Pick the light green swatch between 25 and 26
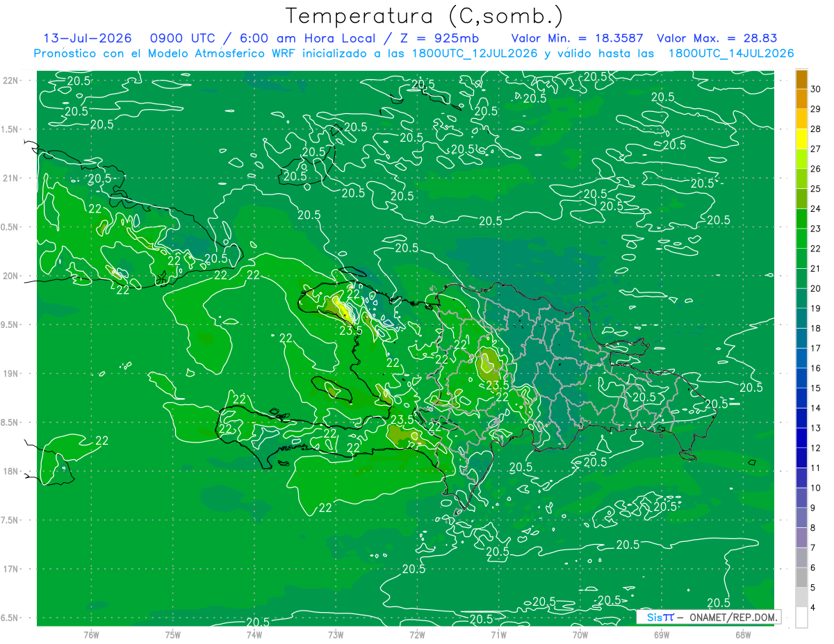834x644 pixels. [x=801, y=179]
